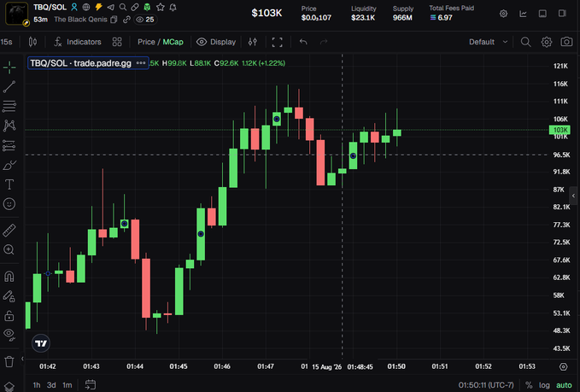Open the go-to-date calendar icon
Image resolution: width=580 pixels, height=392 pixels.
[91, 385]
